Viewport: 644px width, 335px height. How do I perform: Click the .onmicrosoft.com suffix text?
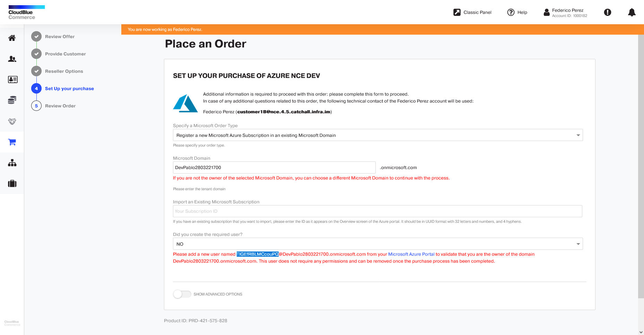(398, 168)
